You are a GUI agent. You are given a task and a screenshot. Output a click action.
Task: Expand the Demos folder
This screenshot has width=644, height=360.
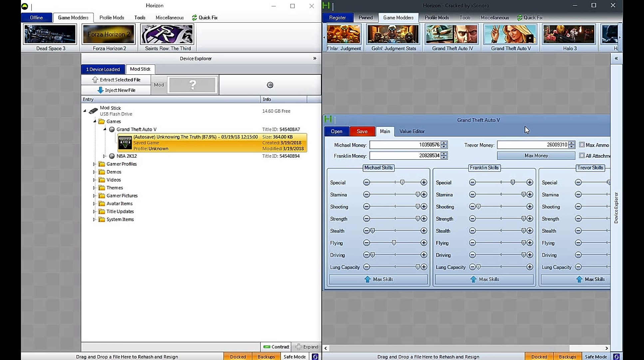[x=94, y=172]
